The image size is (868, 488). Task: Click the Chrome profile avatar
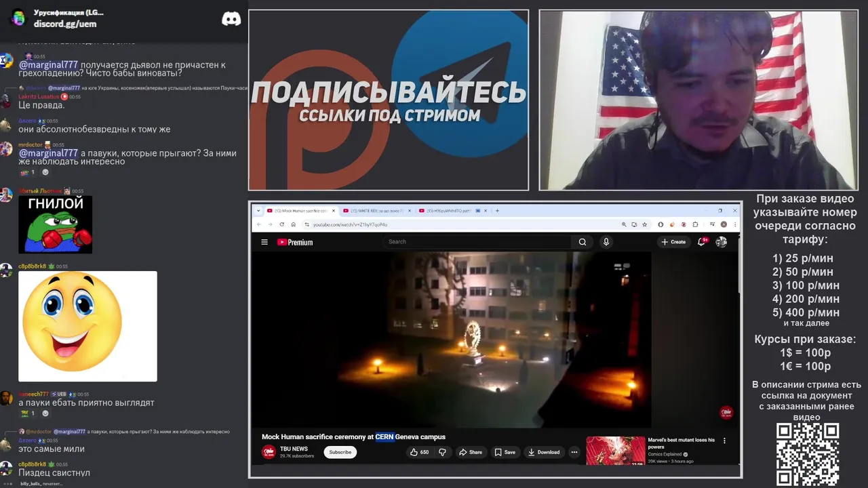[x=724, y=224]
